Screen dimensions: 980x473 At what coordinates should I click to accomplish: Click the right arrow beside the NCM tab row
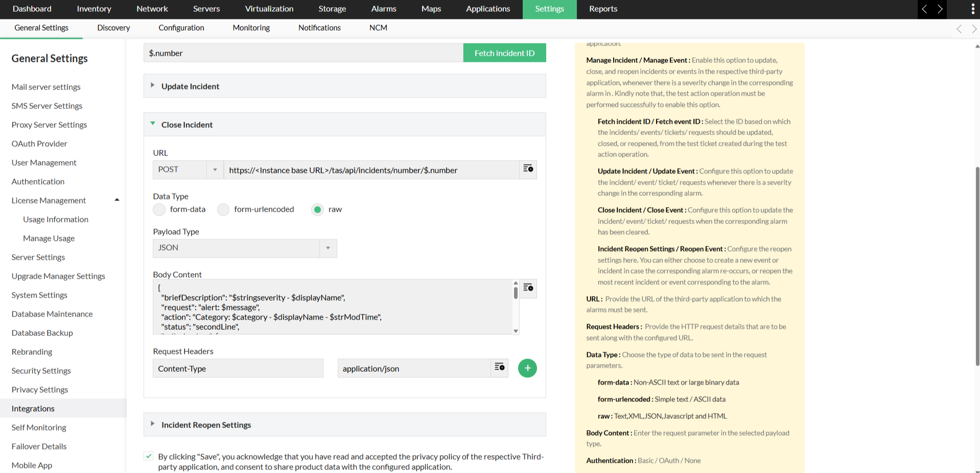click(974, 28)
